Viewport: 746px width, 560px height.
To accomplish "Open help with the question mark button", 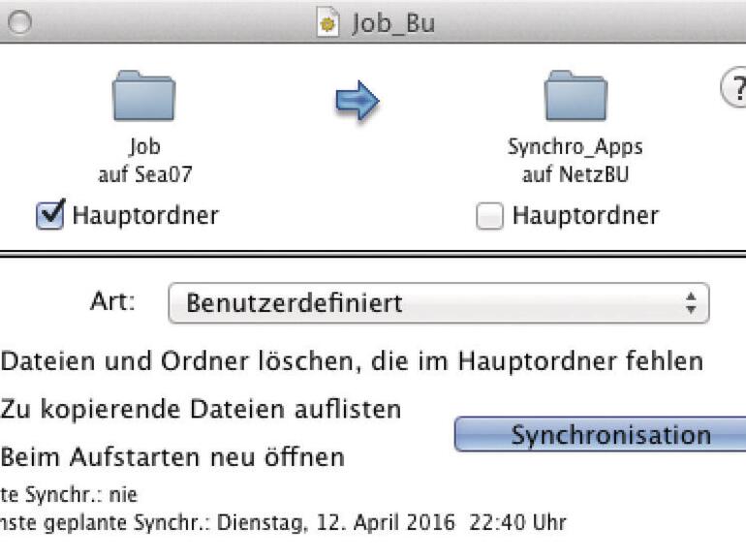I will coord(733,87).
